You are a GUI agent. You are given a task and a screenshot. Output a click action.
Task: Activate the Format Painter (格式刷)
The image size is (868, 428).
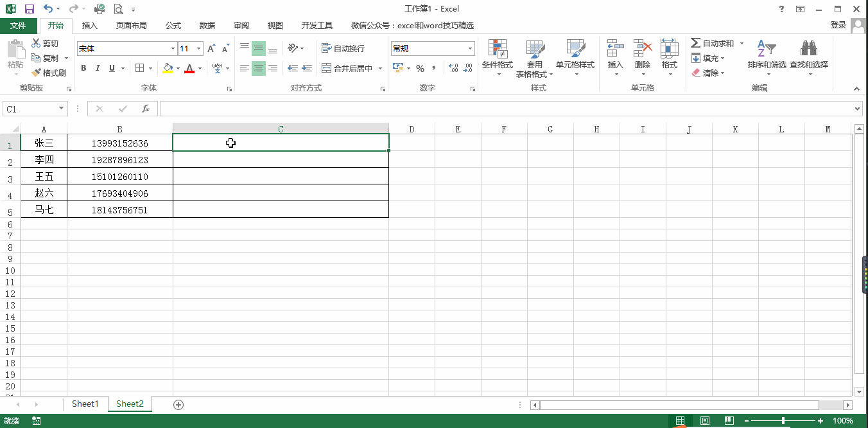click(49, 73)
